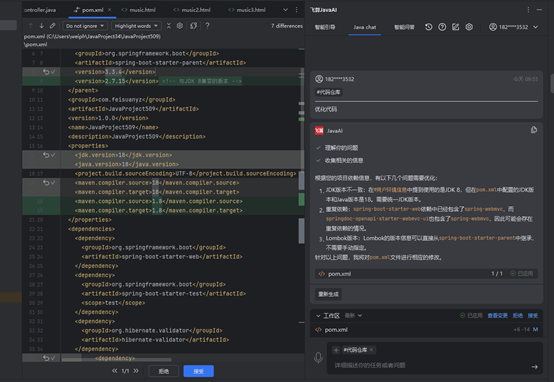Close pom.xml editor tab
This screenshot has width=554, height=382.
(110, 10)
